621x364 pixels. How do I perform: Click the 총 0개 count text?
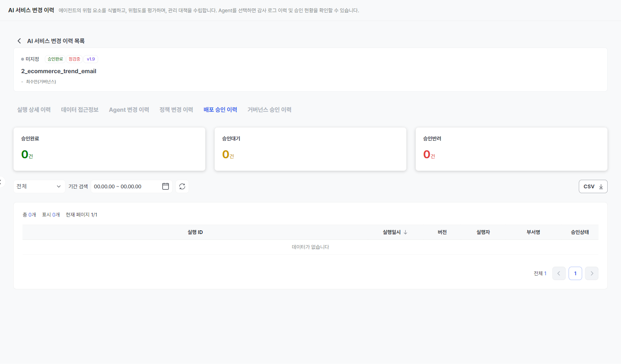29,215
